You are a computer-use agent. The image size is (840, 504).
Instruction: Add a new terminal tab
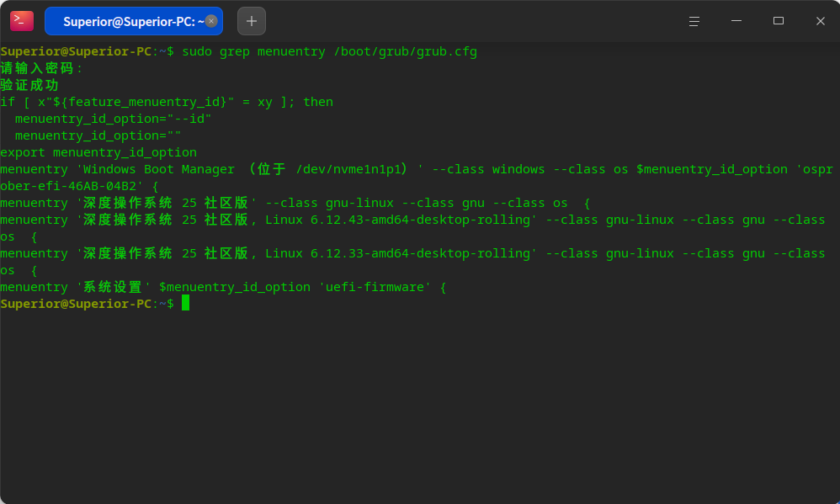[252, 21]
